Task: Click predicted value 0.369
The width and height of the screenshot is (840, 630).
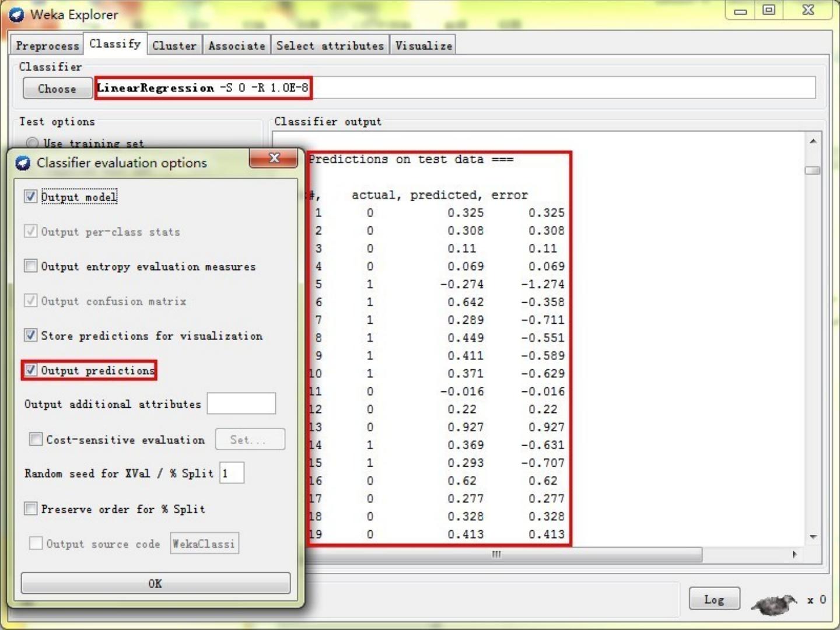Action: tap(466, 444)
